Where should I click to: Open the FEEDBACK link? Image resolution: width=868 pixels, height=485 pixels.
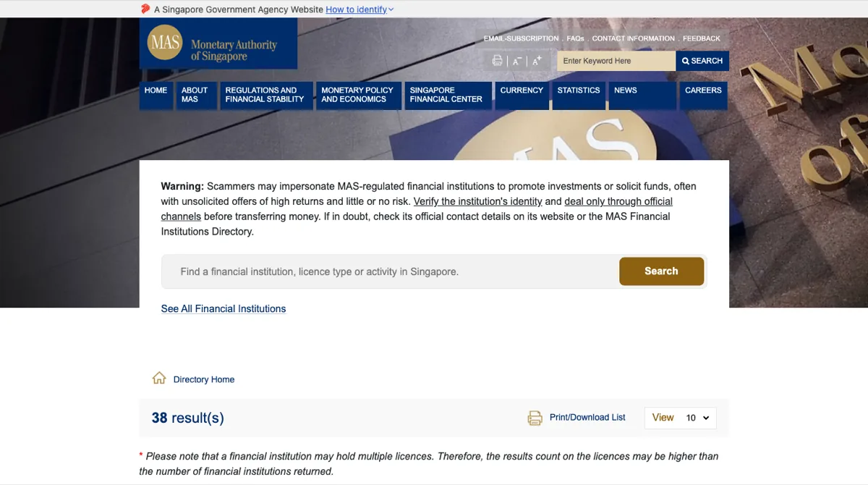702,38
